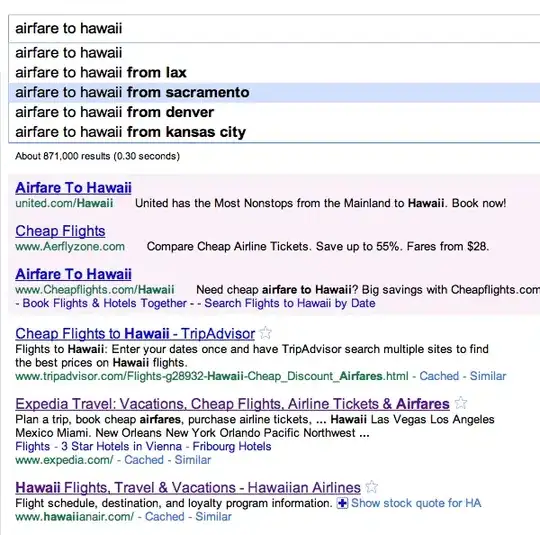Open the United 'Airfare To Hawaii' ad
Viewport: 540px width, 535px height.
73,188
